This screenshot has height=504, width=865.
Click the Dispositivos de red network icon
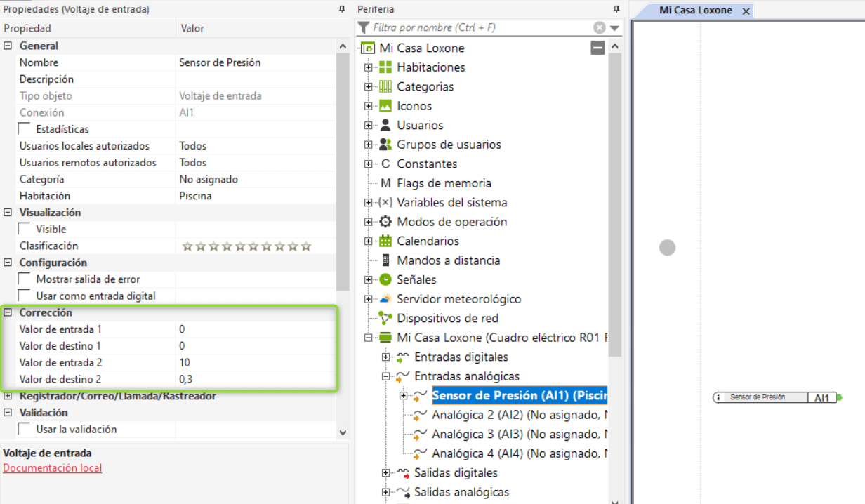click(385, 318)
